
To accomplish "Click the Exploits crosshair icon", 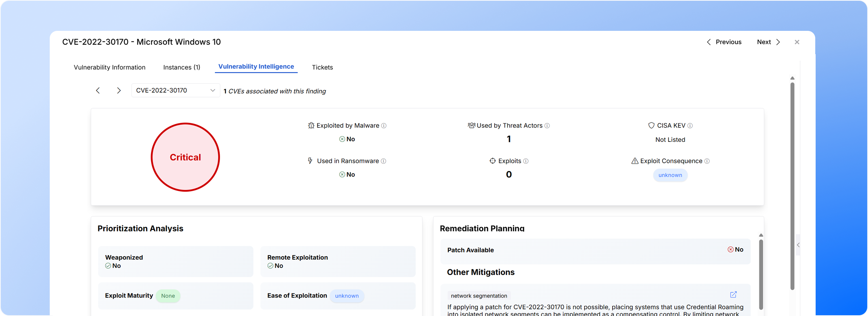I will tap(492, 161).
